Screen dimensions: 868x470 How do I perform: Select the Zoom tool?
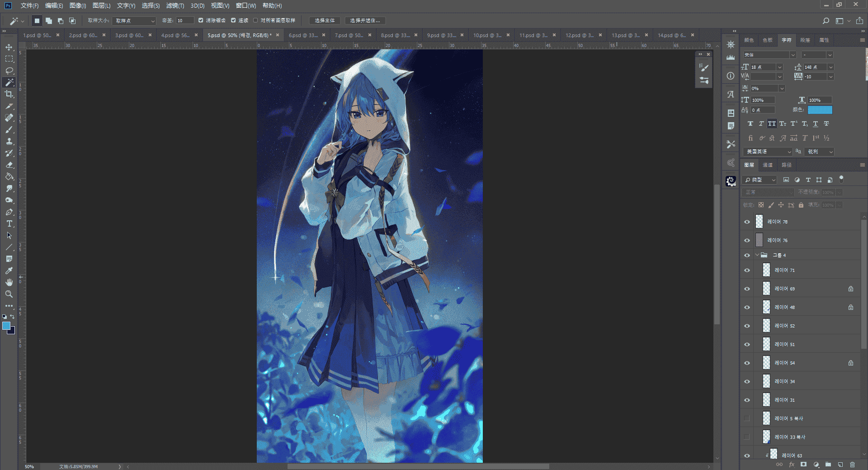click(x=9, y=294)
